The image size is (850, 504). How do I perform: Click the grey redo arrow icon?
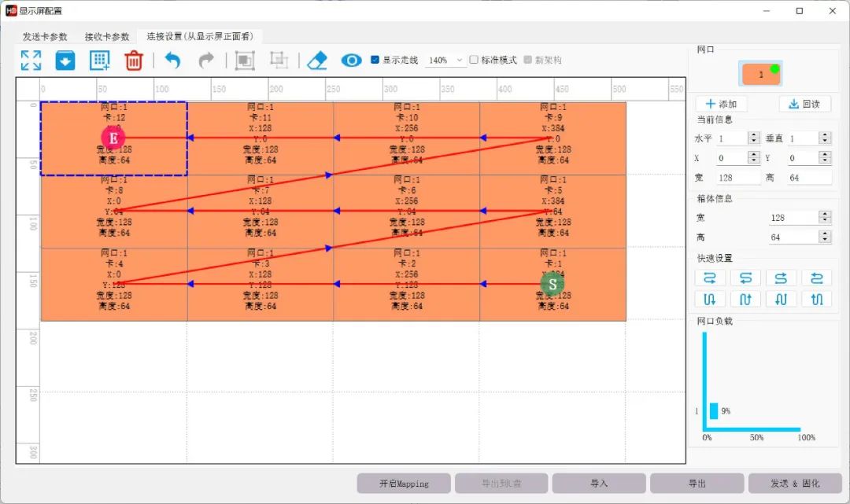click(x=206, y=60)
